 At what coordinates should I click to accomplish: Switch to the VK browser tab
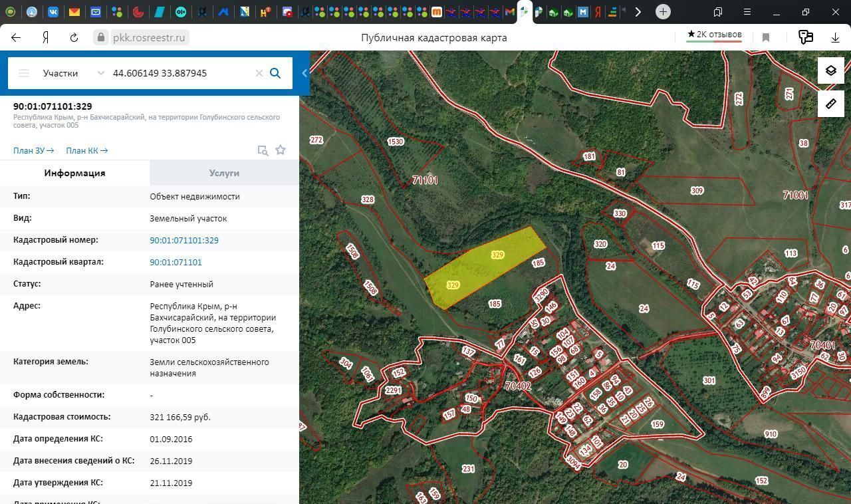click(x=53, y=12)
